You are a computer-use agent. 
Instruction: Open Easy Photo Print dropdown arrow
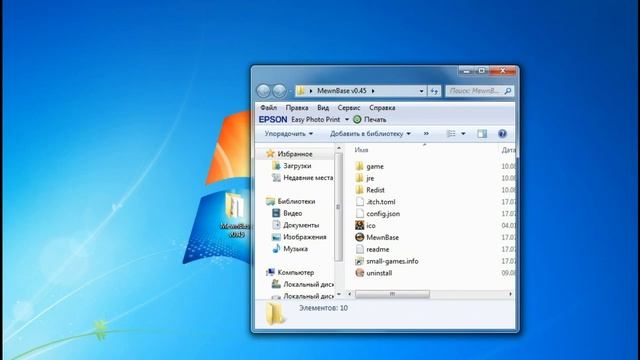pyautogui.click(x=347, y=120)
